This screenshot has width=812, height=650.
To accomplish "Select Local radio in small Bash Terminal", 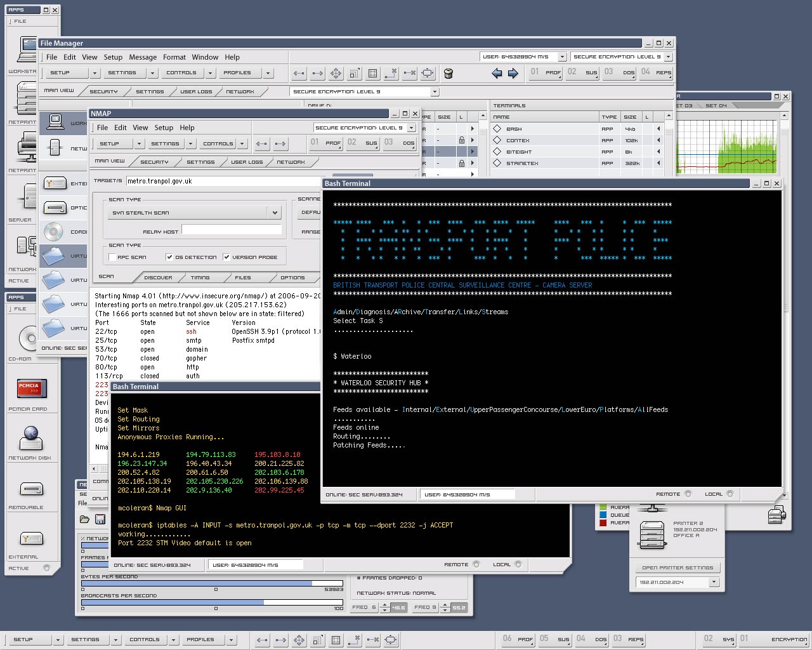I will click(518, 564).
